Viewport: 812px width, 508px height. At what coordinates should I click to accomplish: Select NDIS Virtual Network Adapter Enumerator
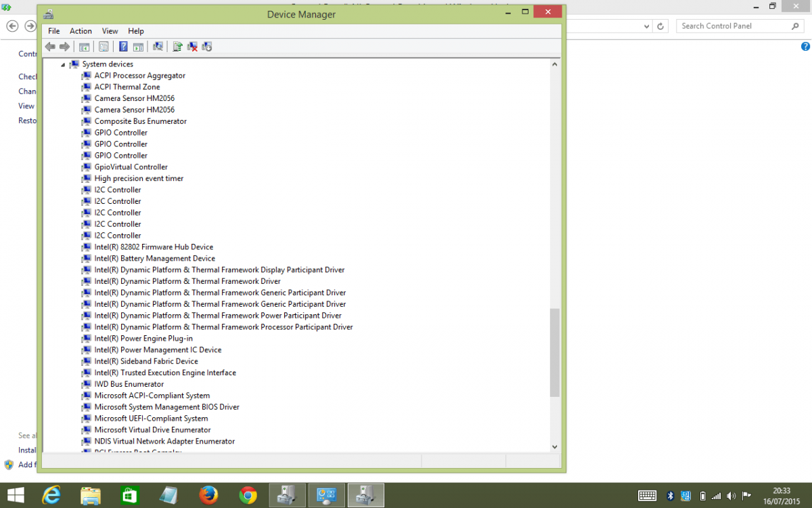point(164,442)
